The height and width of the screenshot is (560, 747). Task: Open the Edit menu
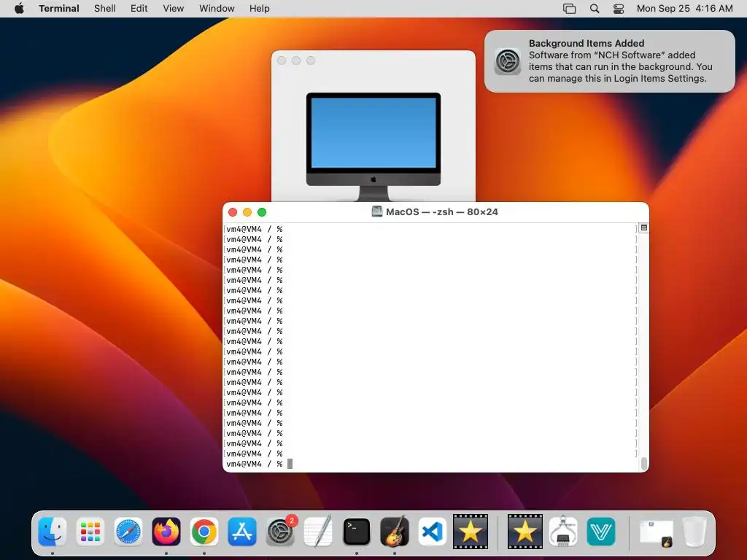[x=139, y=9]
